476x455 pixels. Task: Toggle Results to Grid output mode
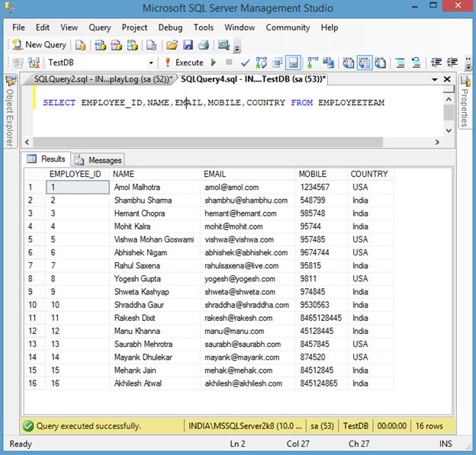tap(364, 62)
